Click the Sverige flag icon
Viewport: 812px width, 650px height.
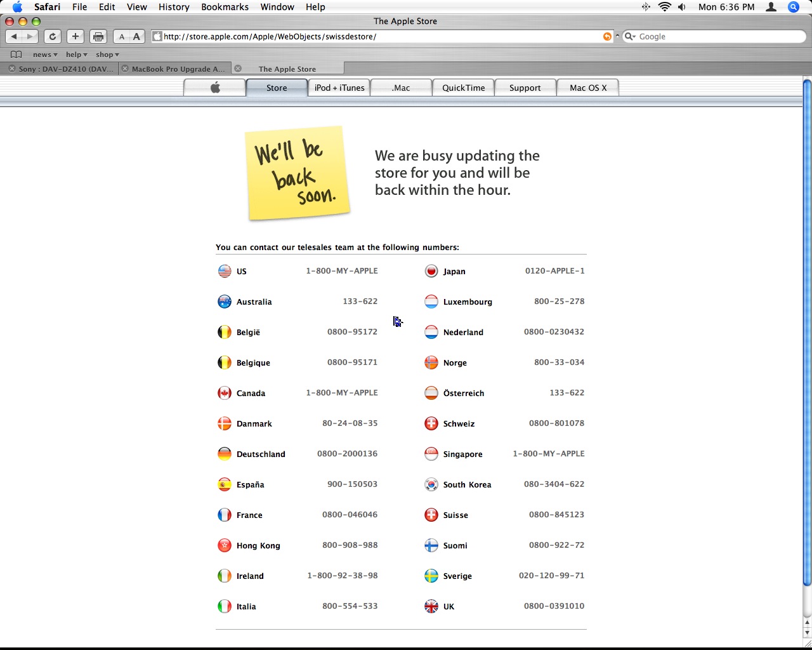click(431, 576)
